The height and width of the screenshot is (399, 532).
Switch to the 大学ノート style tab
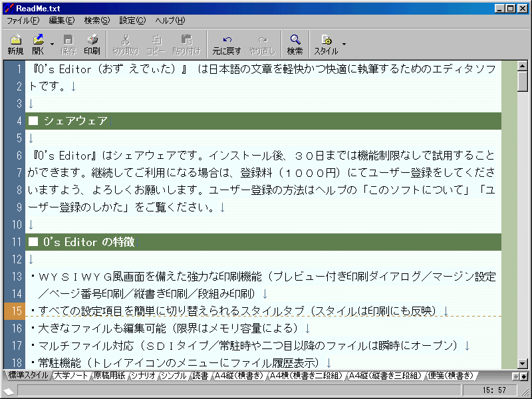[70, 376]
